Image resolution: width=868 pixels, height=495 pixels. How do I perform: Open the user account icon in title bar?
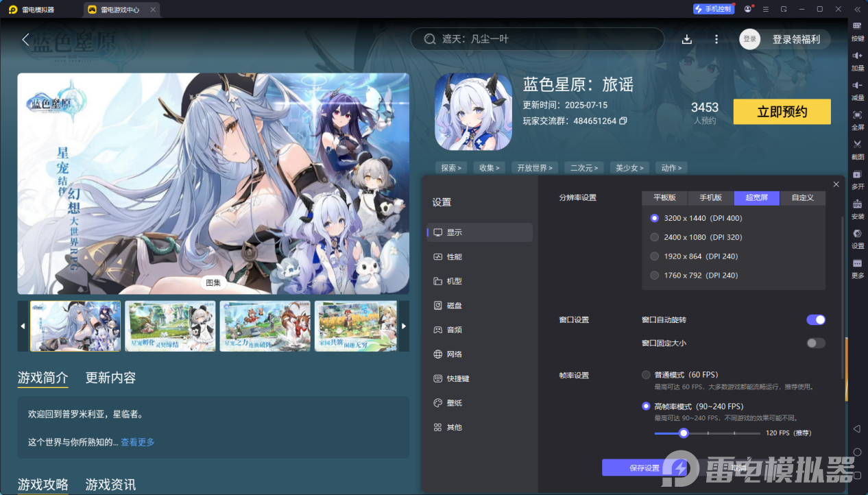coord(748,9)
